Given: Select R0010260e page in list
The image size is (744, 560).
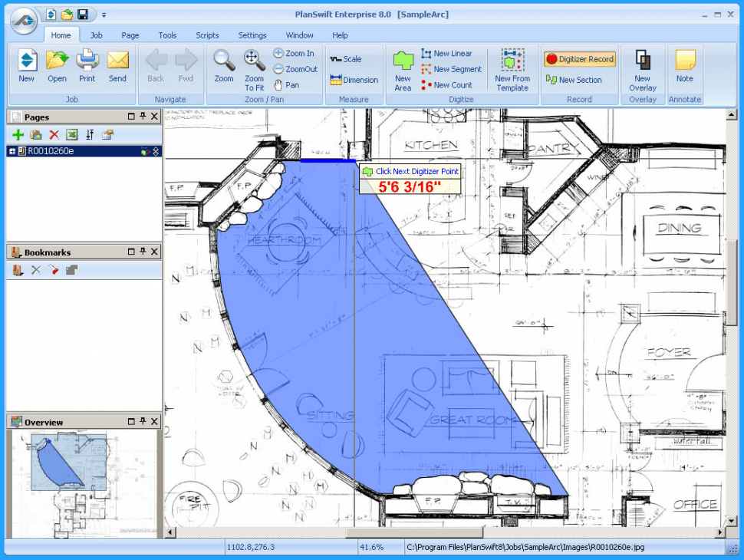Looking at the screenshot, I should click(x=84, y=151).
